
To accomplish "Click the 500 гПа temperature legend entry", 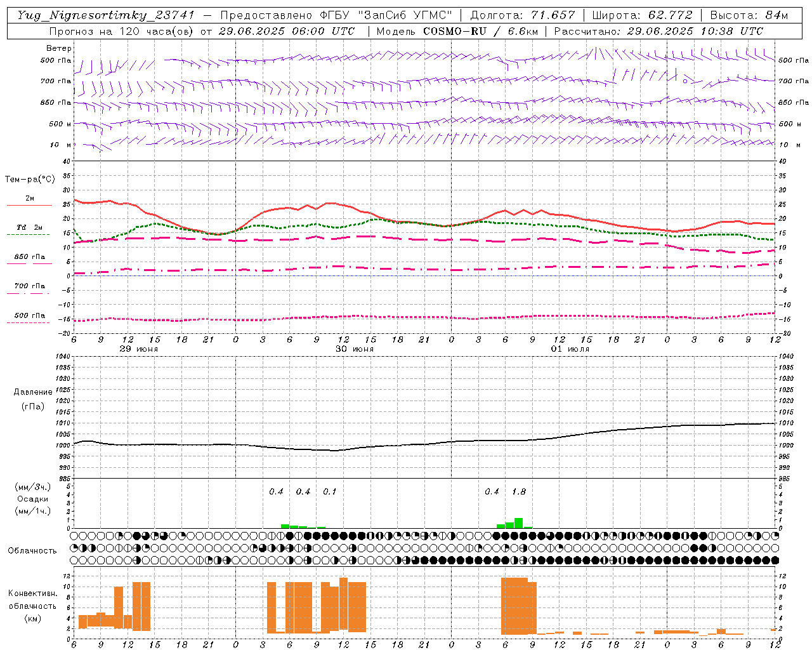I will coord(29,315).
